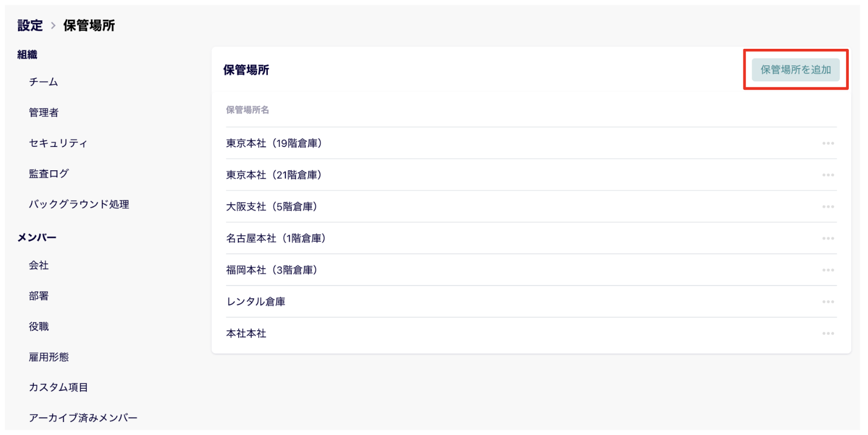Open 会社 under メンバー section
The image size is (868, 435).
(39, 265)
